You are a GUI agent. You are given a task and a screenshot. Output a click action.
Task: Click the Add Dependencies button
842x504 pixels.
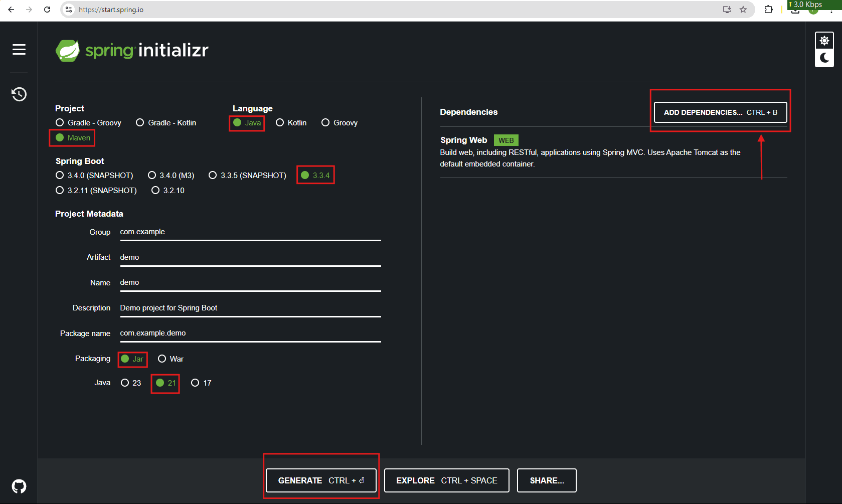coord(721,112)
